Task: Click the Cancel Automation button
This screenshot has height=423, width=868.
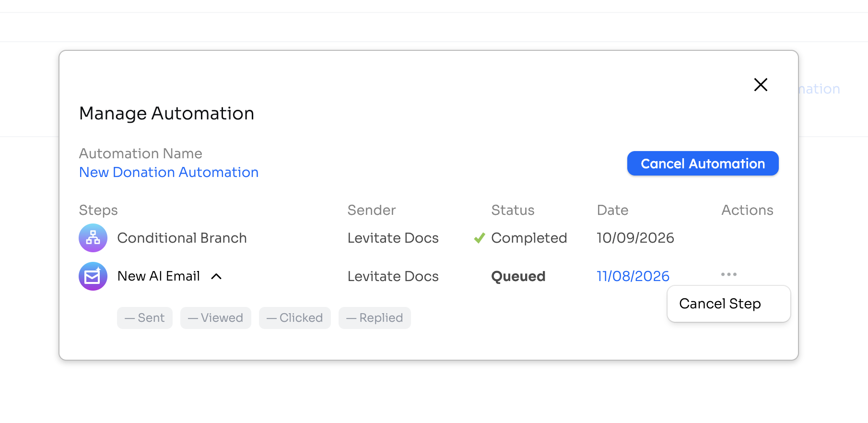Action: 703,164
